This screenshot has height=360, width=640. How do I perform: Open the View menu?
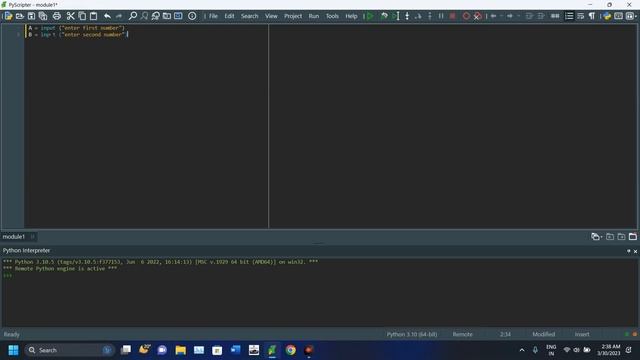(271, 16)
